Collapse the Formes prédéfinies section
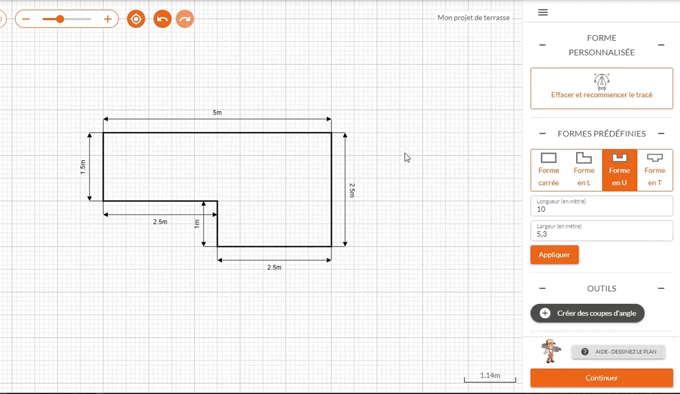Viewport: 680px width, 394px height. click(x=661, y=134)
